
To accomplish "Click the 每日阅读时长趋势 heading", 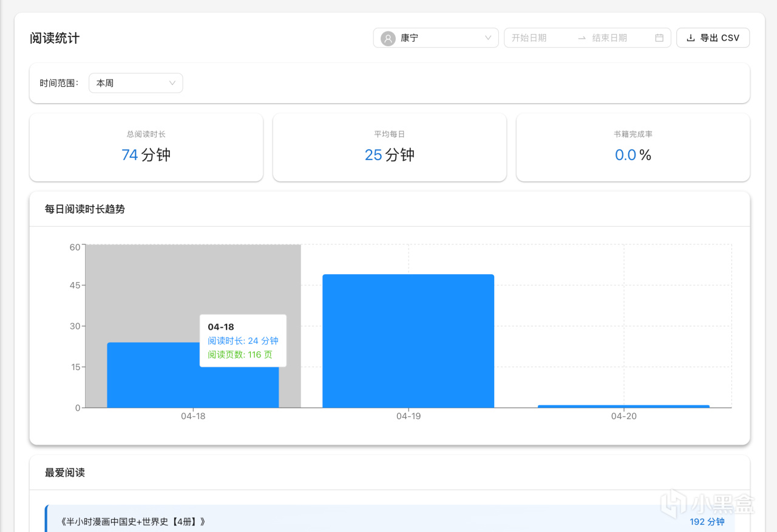I will pos(85,209).
